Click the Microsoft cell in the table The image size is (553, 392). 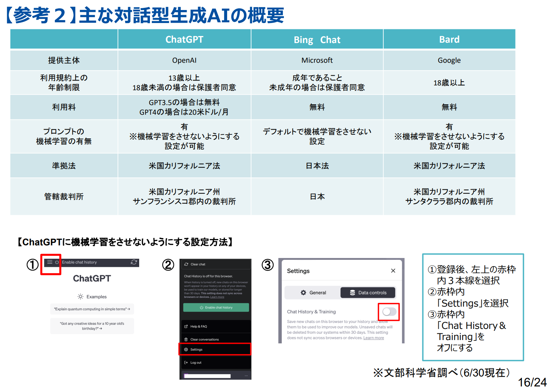pos(317,60)
